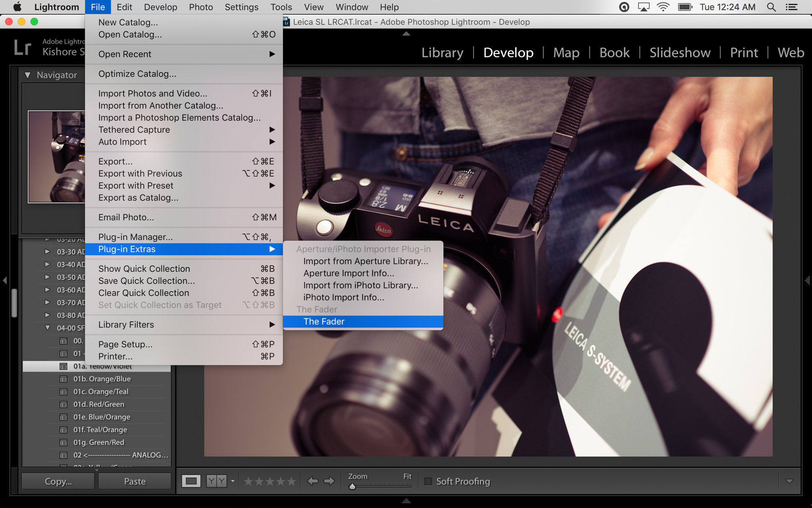Click the previous photo arrow icon
This screenshot has height=508, width=812.
(313, 481)
